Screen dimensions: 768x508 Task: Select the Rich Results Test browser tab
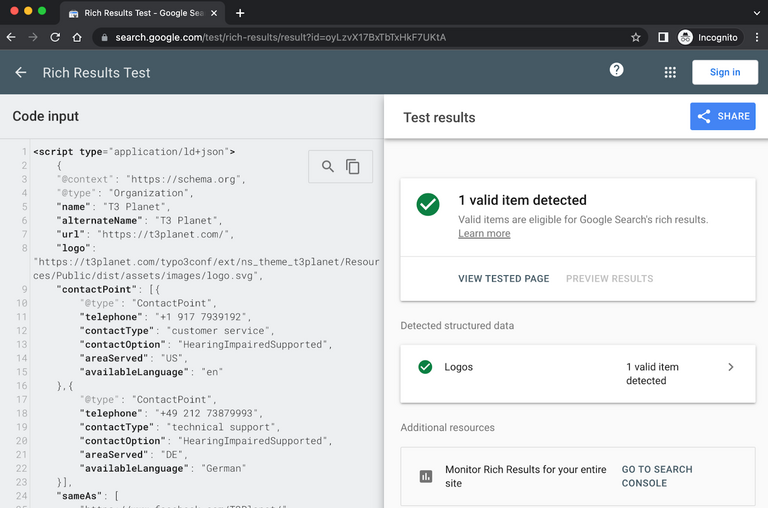click(x=140, y=13)
